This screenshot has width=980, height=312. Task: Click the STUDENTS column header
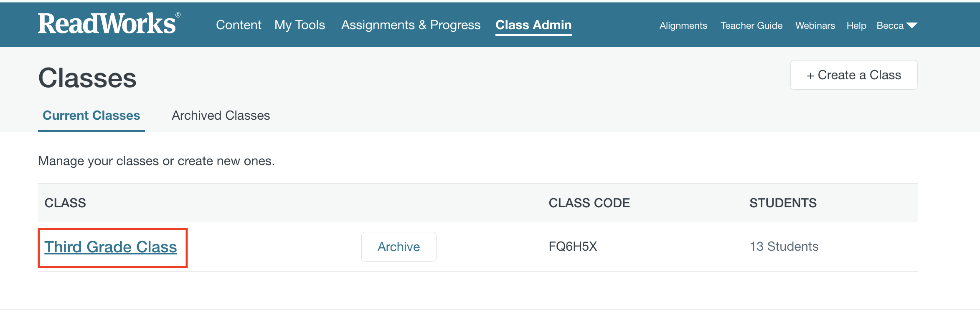tap(783, 203)
